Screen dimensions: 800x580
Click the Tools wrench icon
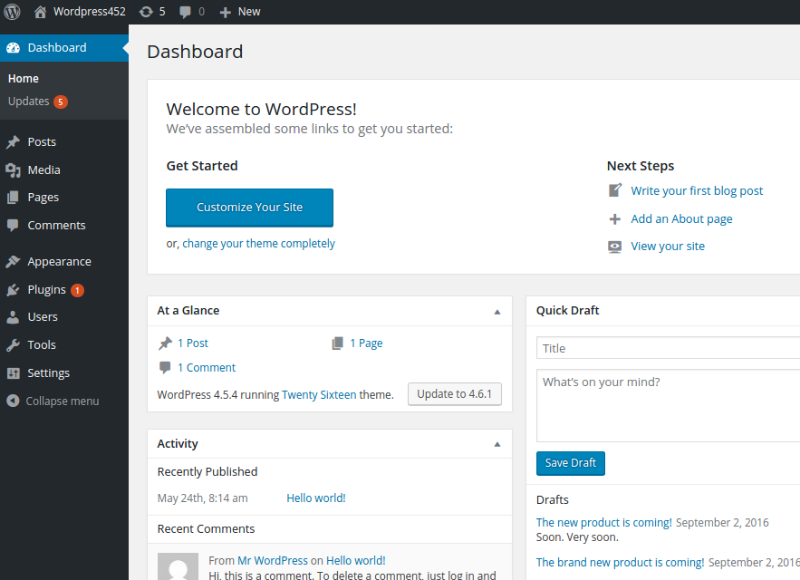tap(13, 345)
